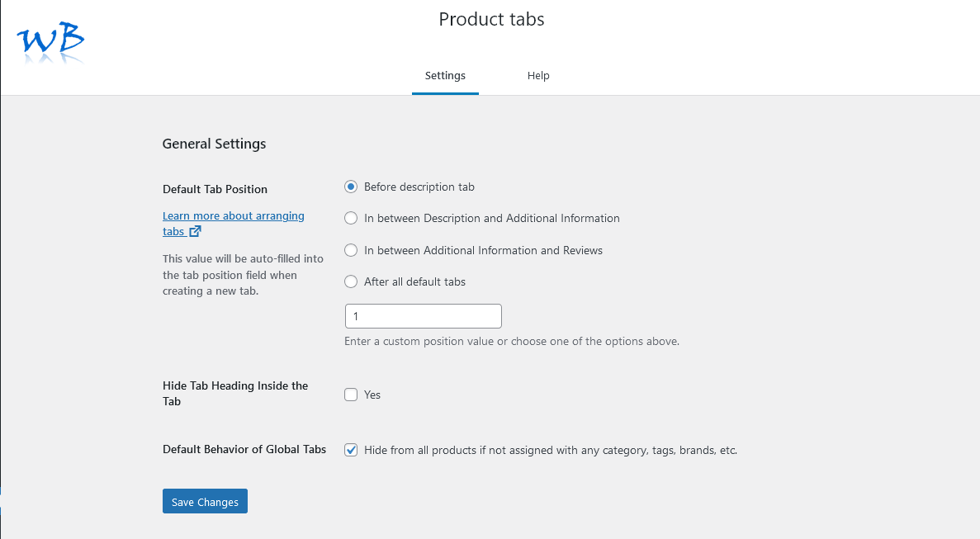The width and height of the screenshot is (980, 539).
Task: Enable the Yes checkbox for hiding tab heading
Action: pyautogui.click(x=351, y=395)
